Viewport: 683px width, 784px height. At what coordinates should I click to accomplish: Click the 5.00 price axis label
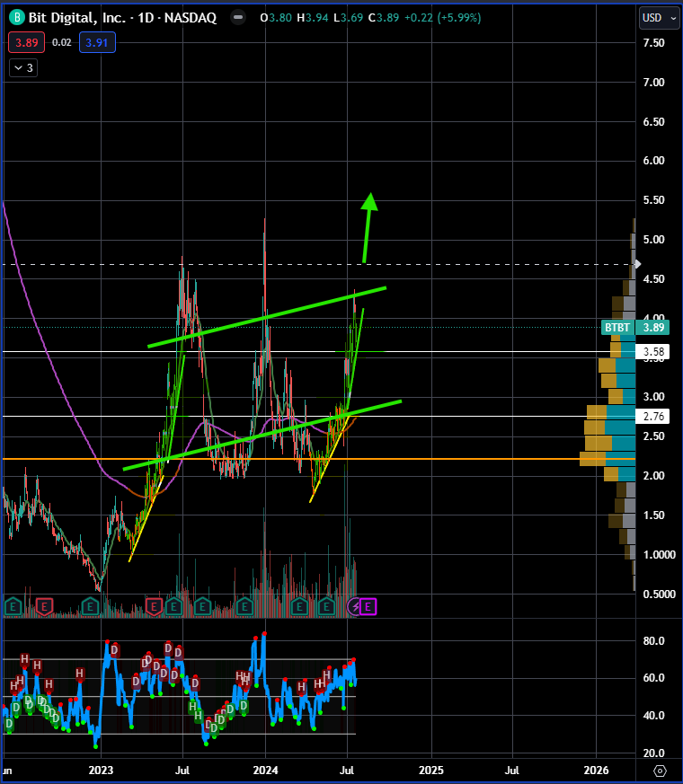tap(653, 240)
